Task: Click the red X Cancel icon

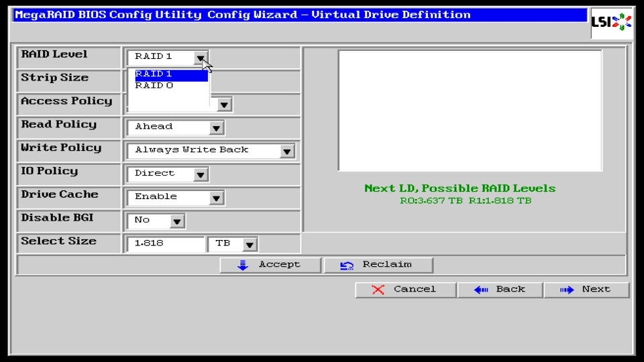Action: click(x=378, y=290)
